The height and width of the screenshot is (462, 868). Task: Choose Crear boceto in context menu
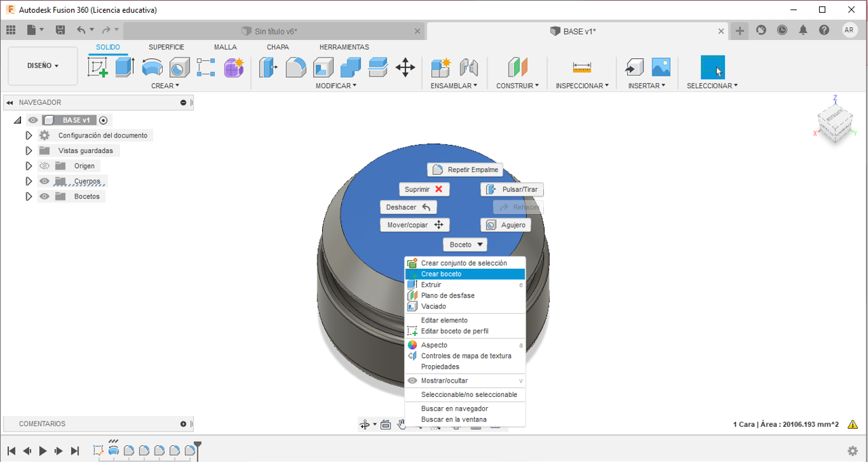tap(465, 274)
